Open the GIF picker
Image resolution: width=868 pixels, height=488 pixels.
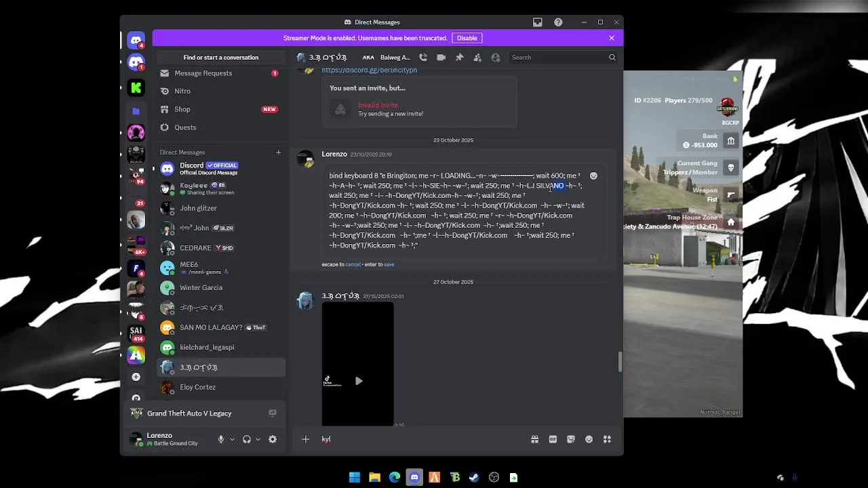tap(553, 439)
